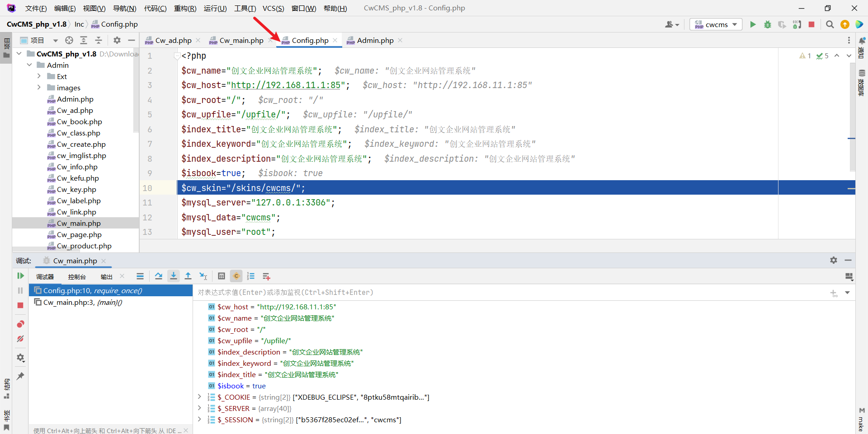Close the Config.php editor tab
This screenshot has width=868, height=434.
335,40
